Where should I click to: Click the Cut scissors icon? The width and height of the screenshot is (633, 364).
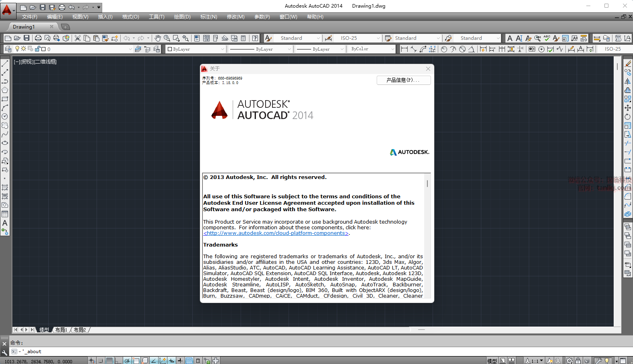click(78, 38)
